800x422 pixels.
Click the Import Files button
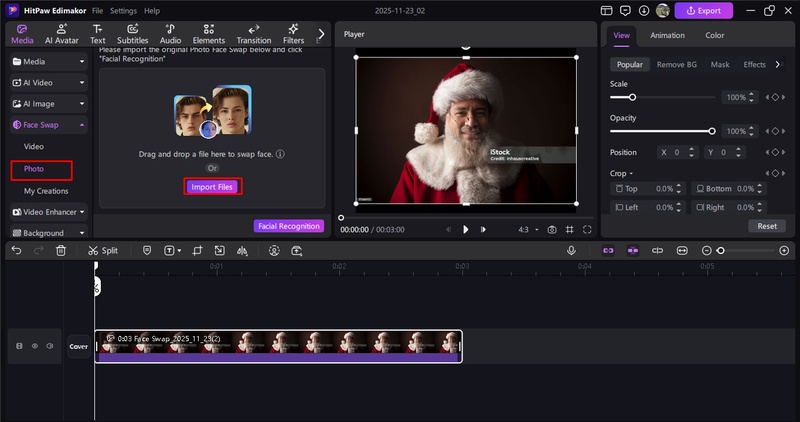tap(212, 187)
